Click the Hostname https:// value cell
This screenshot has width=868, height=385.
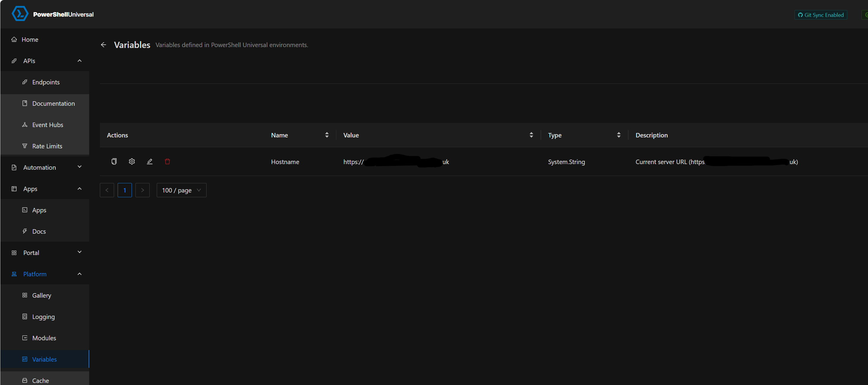click(396, 162)
